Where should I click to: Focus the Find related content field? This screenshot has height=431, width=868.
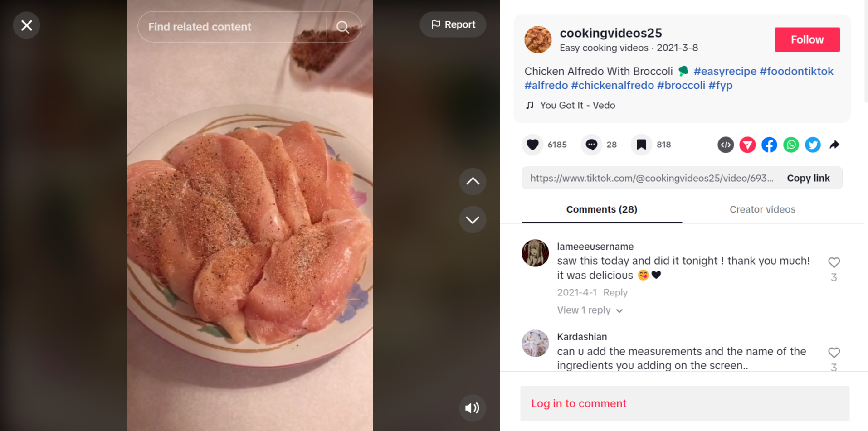[231, 27]
